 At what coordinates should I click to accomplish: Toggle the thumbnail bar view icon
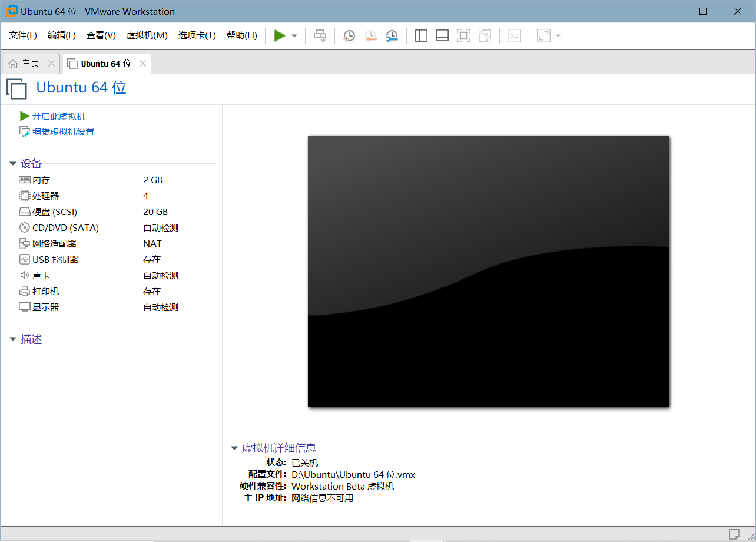442,36
